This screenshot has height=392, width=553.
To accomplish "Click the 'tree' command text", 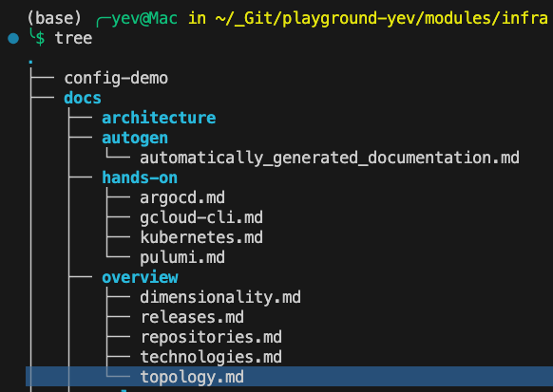I will pyautogui.click(x=73, y=38).
